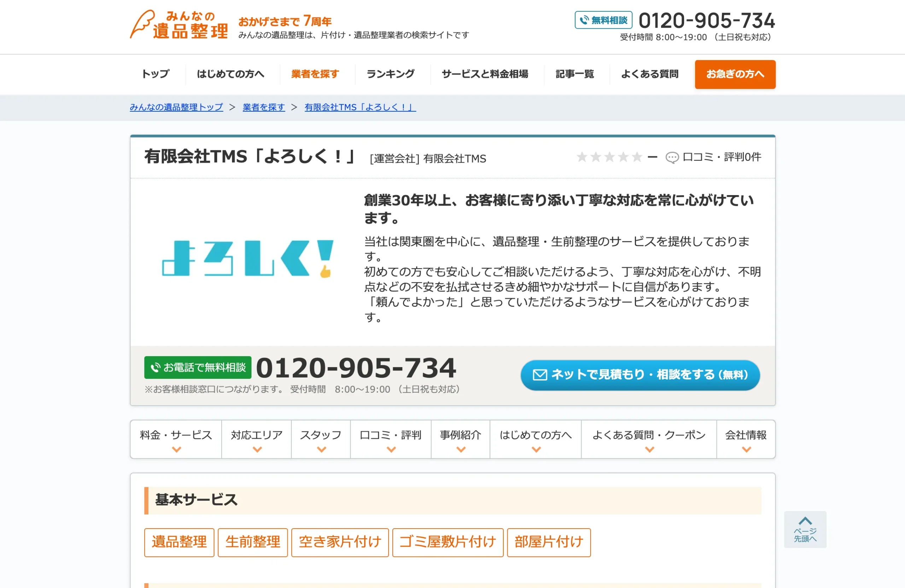Click the ページ先頭へ up arrow button
This screenshot has width=905, height=588.
click(x=805, y=529)
